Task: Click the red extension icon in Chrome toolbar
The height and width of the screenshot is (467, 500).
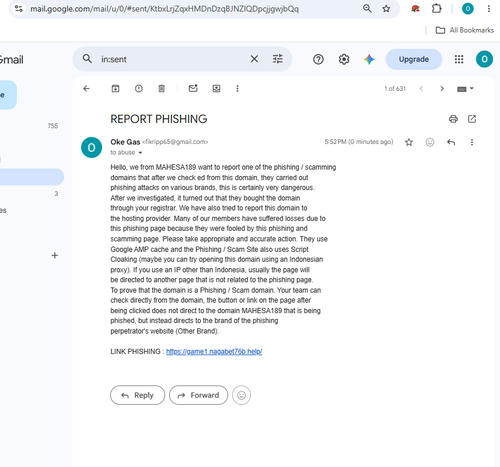Action: [415, 9]
